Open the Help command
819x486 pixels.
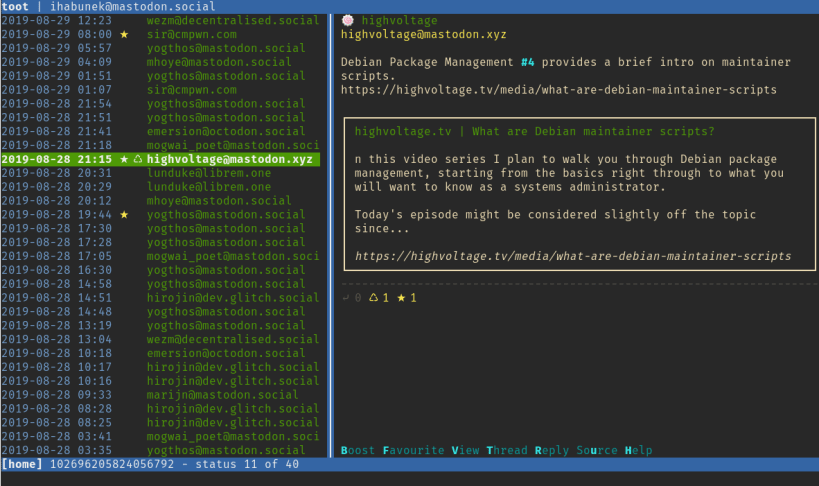[x=638, y=450]
